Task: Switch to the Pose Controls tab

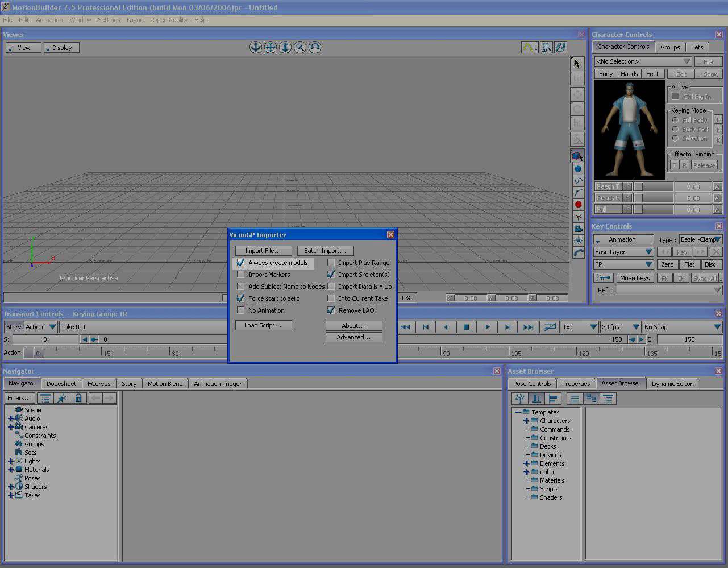Action: (532, 384)
